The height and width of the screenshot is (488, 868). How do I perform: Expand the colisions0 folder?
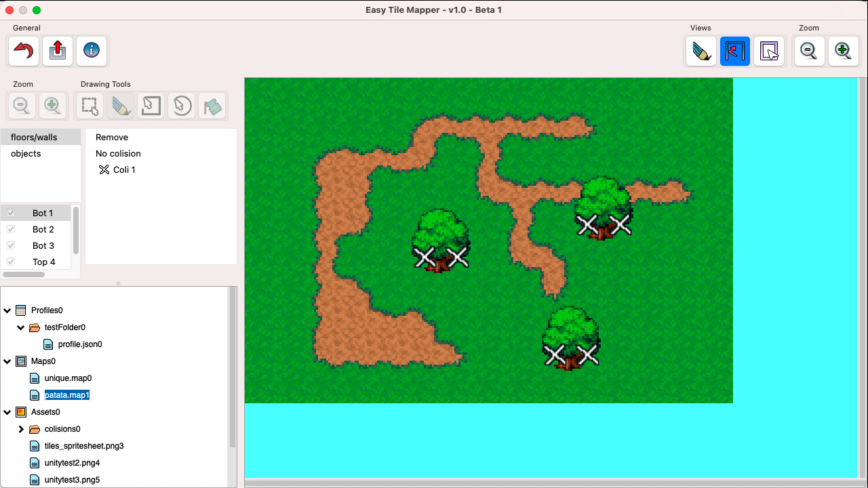20,429
